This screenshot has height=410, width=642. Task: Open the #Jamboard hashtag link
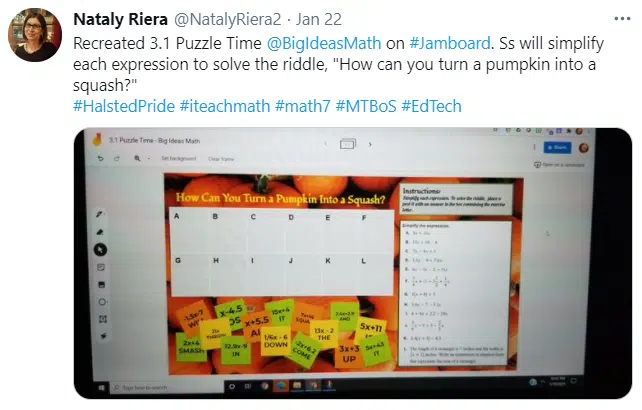(x=450, y=43)
